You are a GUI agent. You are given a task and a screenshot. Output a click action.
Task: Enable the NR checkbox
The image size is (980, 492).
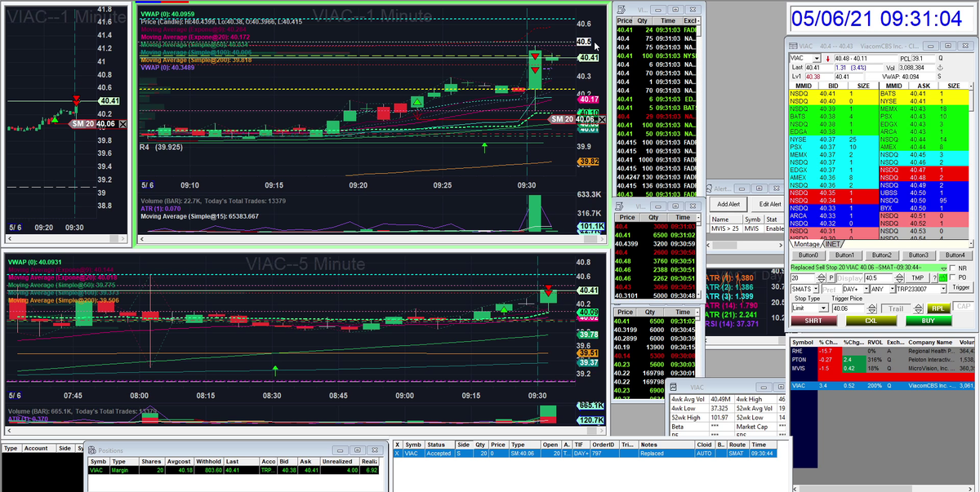[952, 268]
